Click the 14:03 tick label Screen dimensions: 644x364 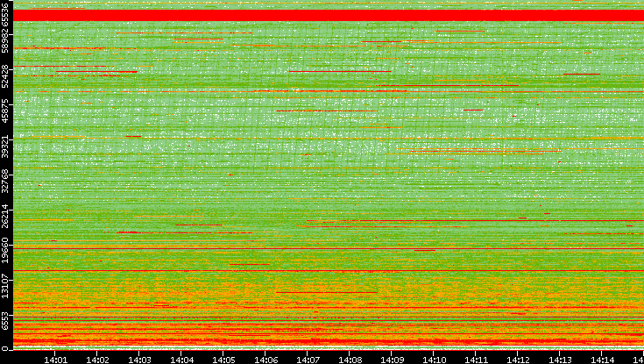(139, 360)
